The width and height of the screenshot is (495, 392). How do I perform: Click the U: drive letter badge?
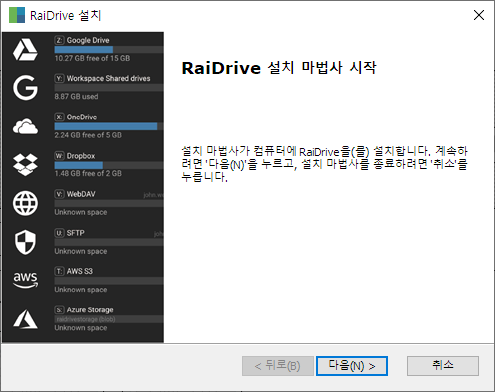coord(59,233)
